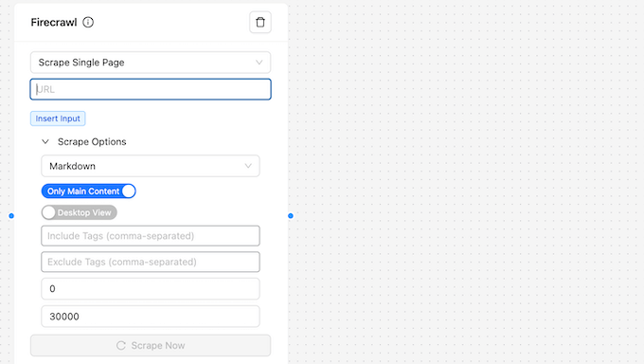This screenshot has width=644, height=364.
Task: Select the field containing 30000
Action: pyautogui.click(x=151, y=317)
